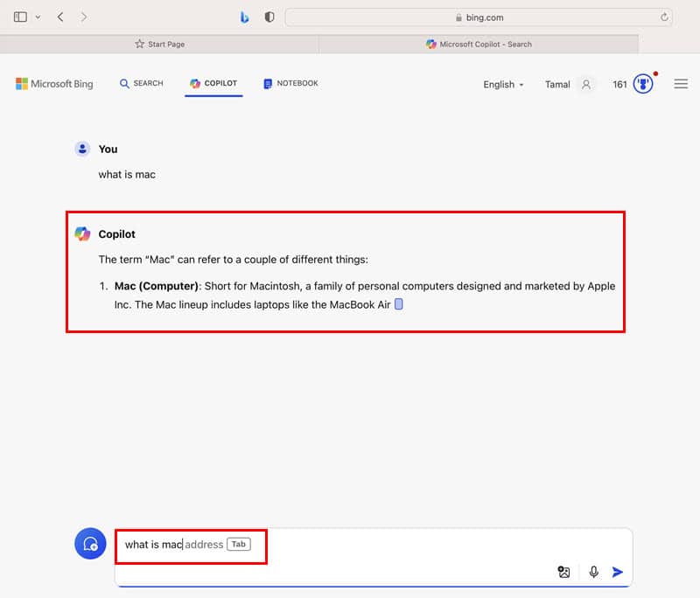Go forward to the next page
This screenshot has width=700, height=598.
tap(83, 17)
